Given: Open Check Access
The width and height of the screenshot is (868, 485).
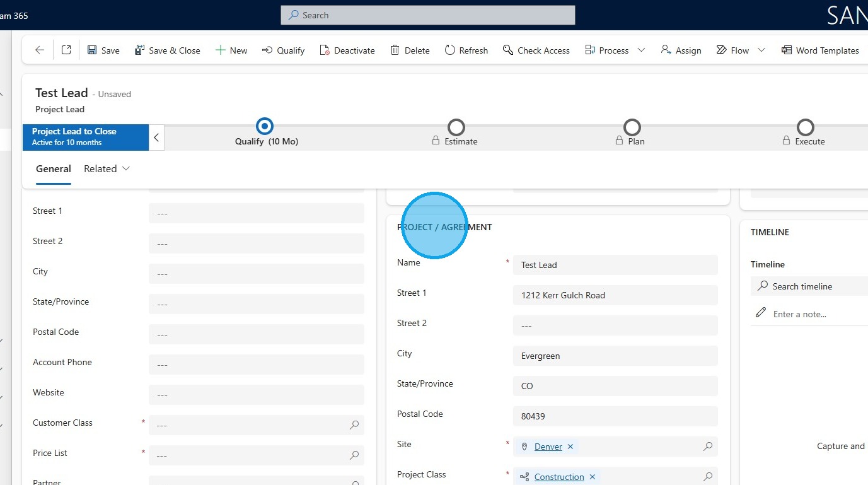Looking at the screenshot, I should pos(536,50).
